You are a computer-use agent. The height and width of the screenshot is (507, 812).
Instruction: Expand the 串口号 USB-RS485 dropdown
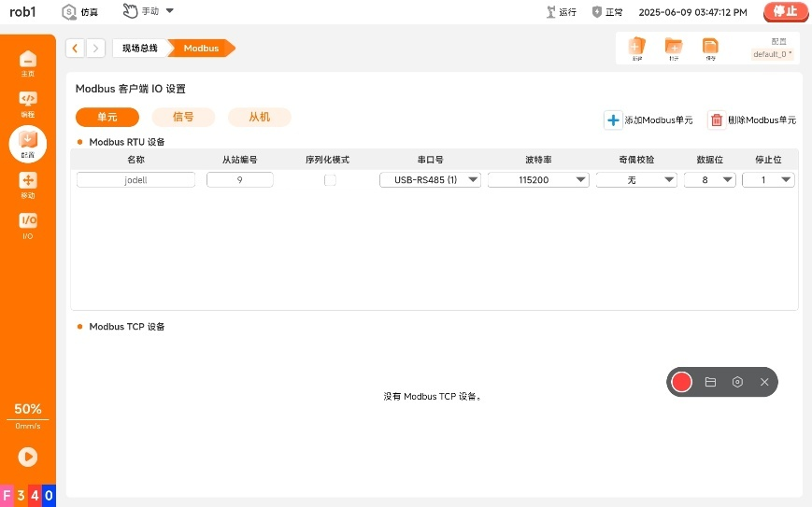tap(430, 180)
